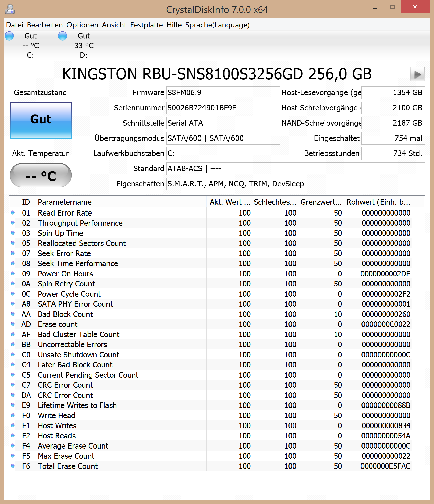Click the Übertragungsmodus SATA/600 field

[x=223, y=138]
